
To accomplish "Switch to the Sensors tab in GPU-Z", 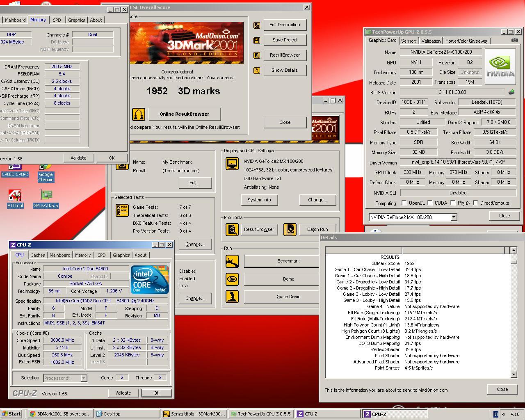I will (x=409, y=41).
